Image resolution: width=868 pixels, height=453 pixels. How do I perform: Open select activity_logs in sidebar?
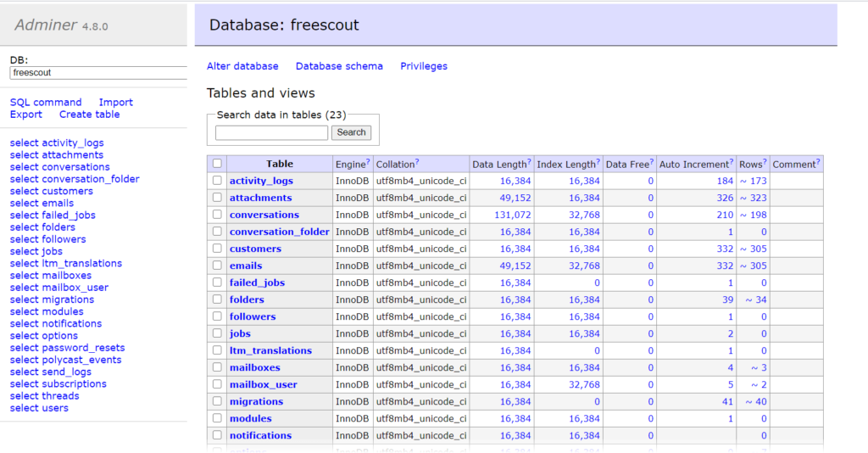point(57,143)
